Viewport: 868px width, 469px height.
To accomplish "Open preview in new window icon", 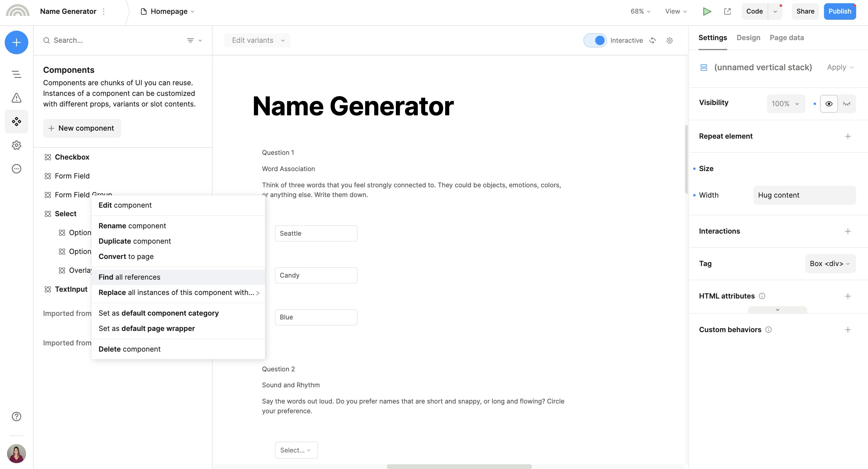I will [x=727, y=12].
